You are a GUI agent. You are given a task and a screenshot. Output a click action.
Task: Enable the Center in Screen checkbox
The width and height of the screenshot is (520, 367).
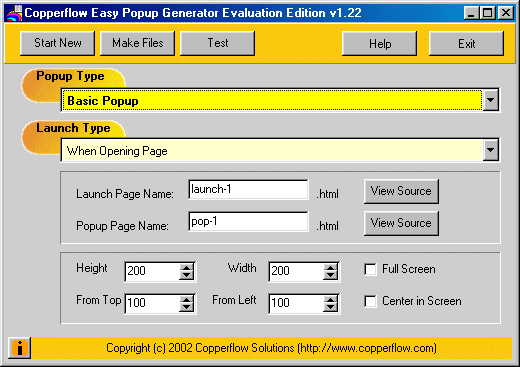coord(370,301)
